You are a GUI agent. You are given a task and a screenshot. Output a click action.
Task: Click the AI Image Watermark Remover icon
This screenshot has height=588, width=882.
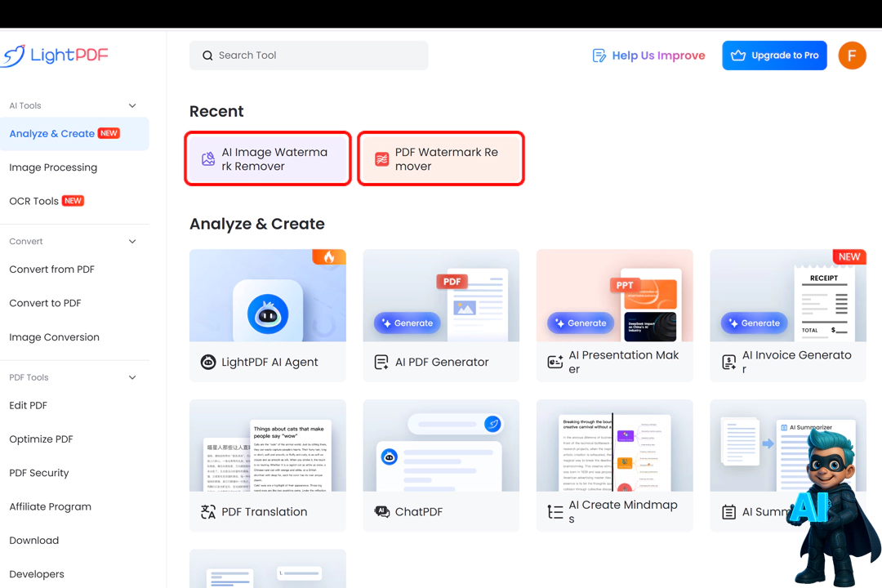[x=207, y=159]
